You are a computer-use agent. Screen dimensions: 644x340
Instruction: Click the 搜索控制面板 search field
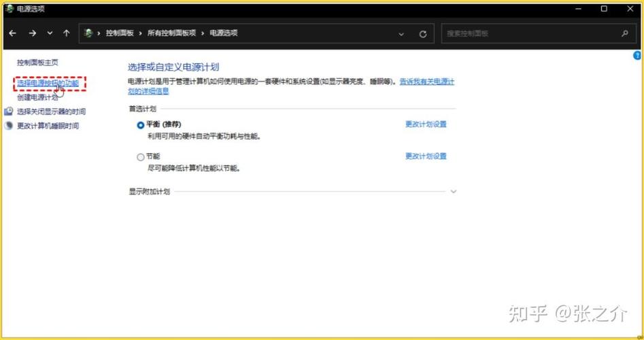pos(537,34)
